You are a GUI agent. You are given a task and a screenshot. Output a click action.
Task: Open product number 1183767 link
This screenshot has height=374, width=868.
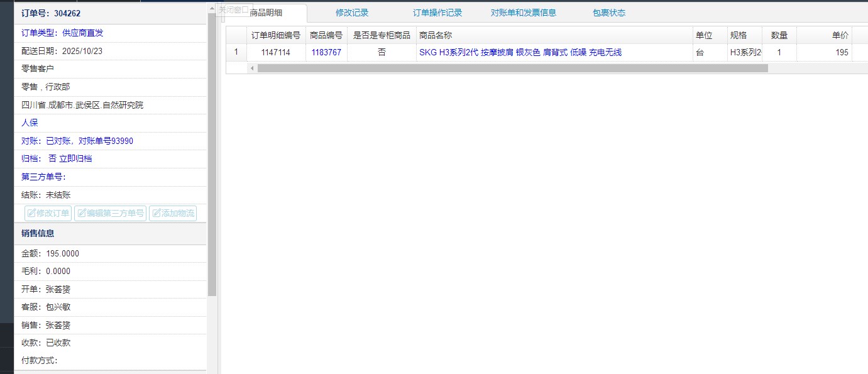click(x=326, y=52)
